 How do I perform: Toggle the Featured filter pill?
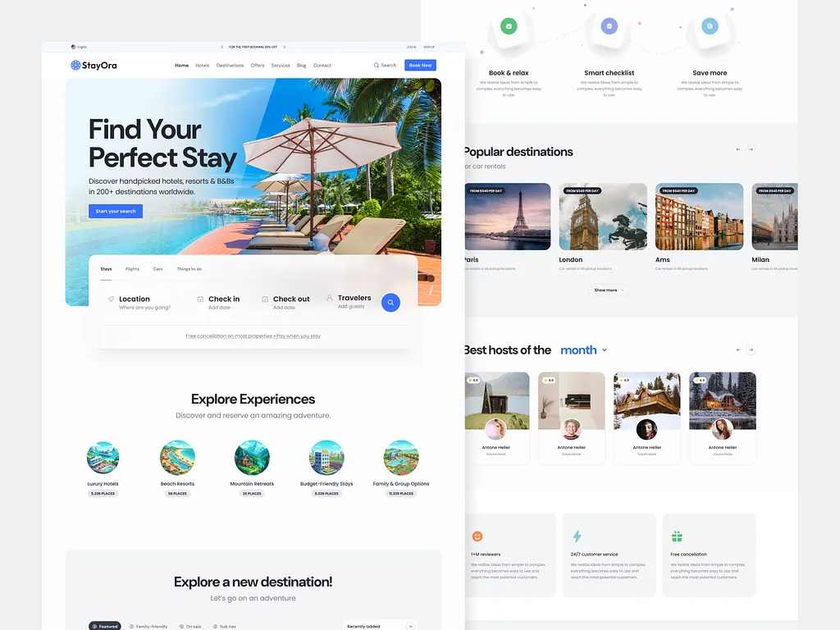105,626
